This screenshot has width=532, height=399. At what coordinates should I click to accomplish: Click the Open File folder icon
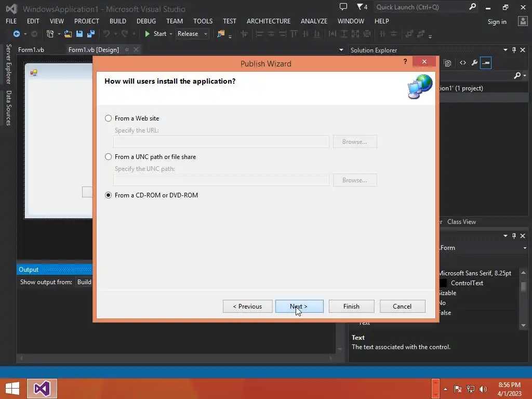(x=68, y=34)
